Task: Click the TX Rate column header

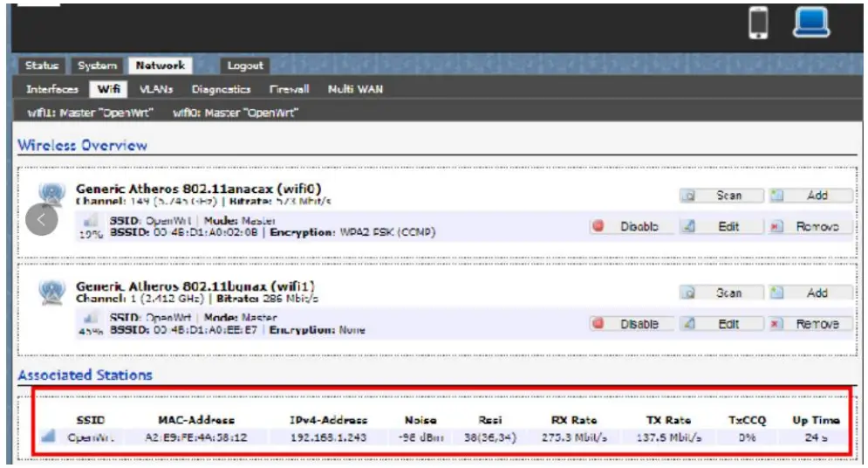Action: point(669,420)
